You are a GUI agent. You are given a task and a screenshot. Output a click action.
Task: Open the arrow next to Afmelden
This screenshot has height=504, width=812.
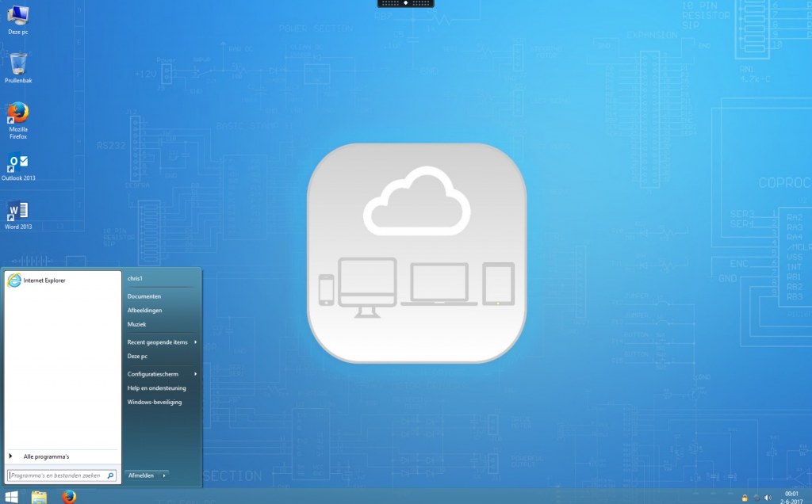click(164, 475)
